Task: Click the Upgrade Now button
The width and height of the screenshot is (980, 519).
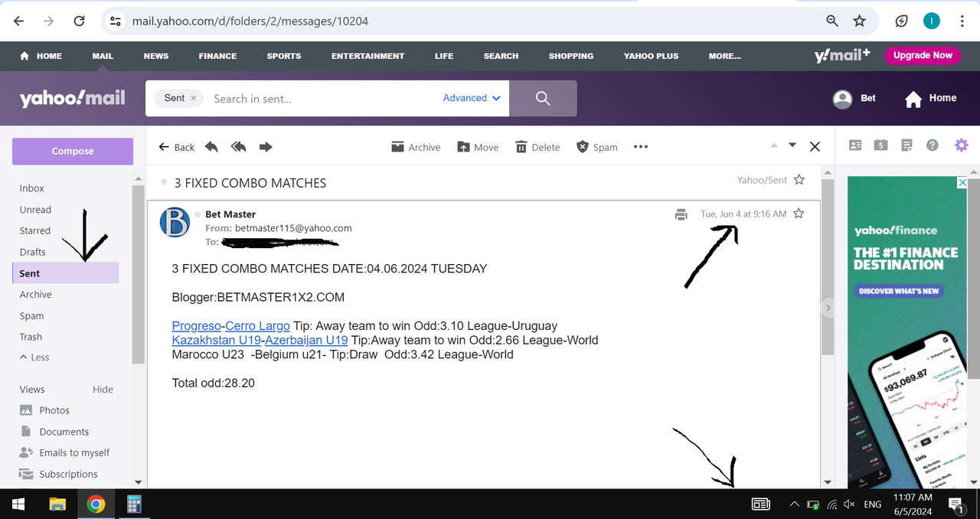Action: point(923,55)
